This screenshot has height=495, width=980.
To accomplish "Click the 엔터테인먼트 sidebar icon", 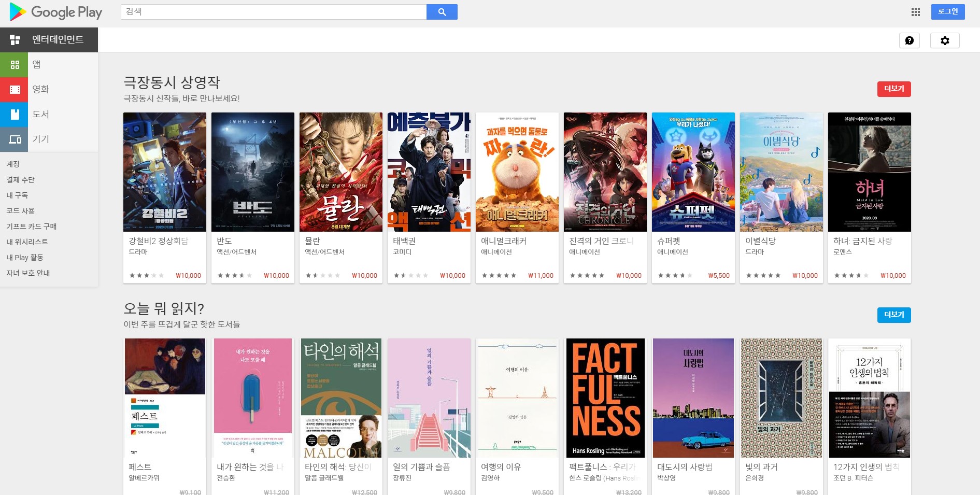I will pyautogui.click(x=15, y=39).
